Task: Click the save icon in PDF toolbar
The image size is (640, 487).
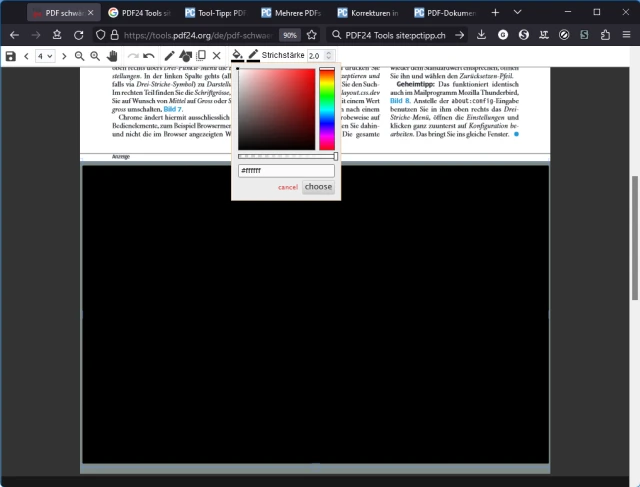Action: 10,56
